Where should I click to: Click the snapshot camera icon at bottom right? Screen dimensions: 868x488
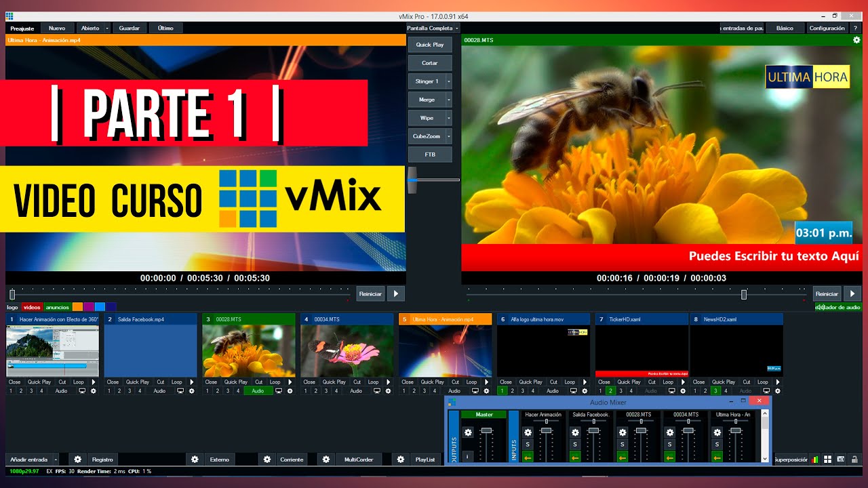840,460
